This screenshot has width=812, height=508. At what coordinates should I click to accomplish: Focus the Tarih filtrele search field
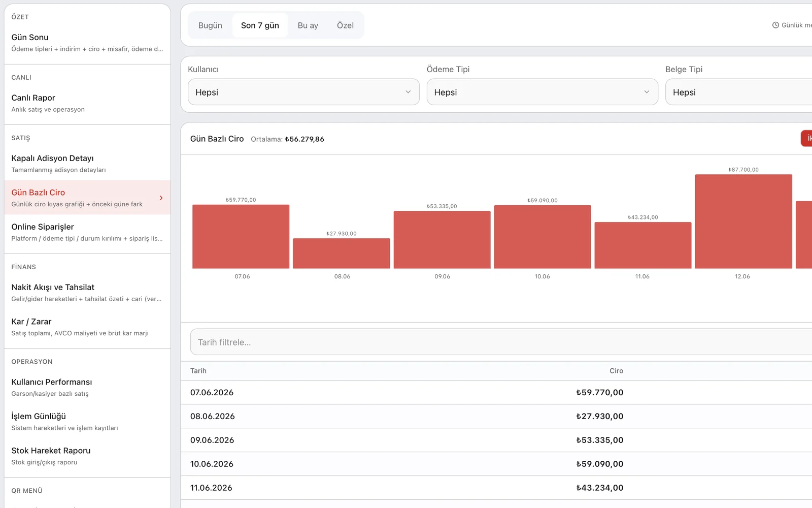(x=501, y=342)
